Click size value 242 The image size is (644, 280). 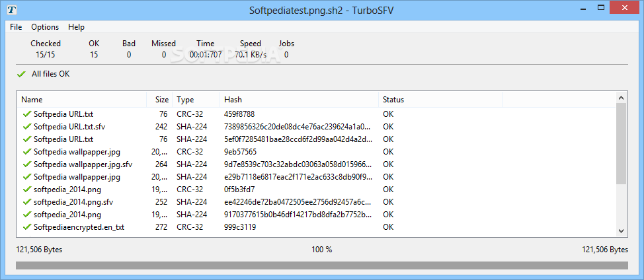161,127
